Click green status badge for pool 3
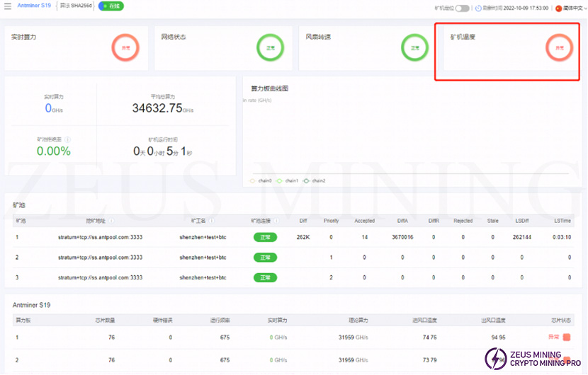Image resolution: width=588 pixels, height=375 pixels. tap(265, 277)
